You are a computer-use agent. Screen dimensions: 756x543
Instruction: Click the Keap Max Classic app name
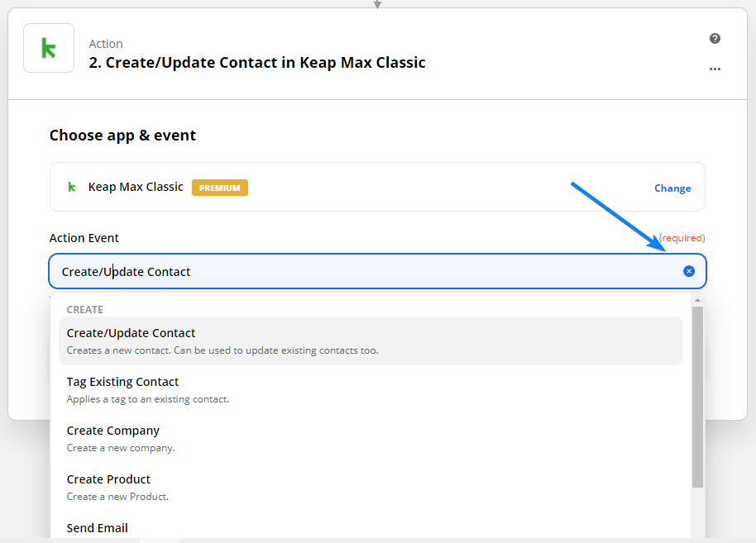(x=136, y=187)
